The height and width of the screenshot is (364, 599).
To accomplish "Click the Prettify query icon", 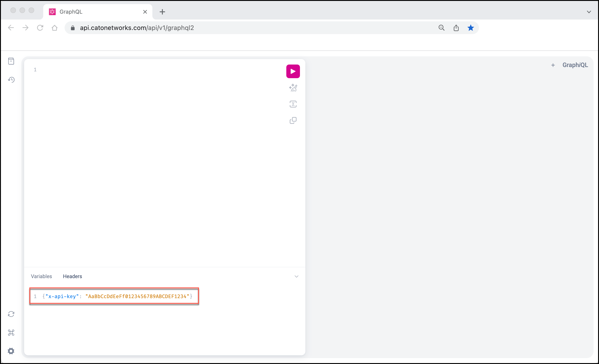I will tap(293, 88).
